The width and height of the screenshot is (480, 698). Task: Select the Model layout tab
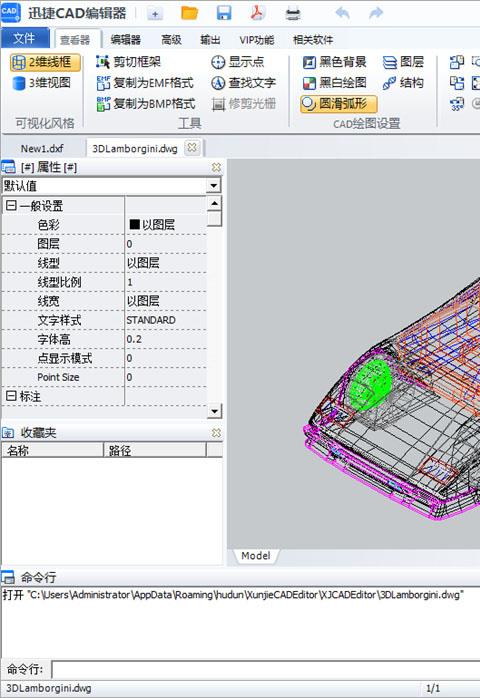pyautogui.click(x=256, y=556)
